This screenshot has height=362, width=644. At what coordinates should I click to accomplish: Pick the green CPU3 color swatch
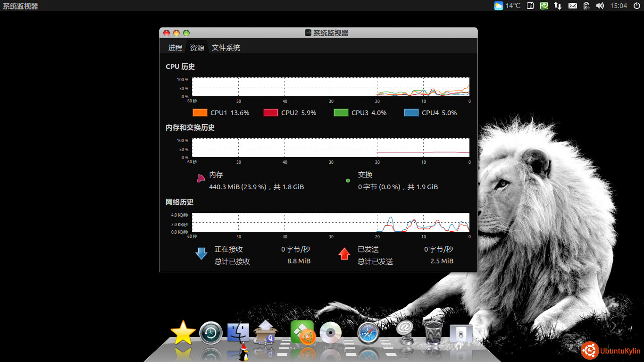pos(341,113)
